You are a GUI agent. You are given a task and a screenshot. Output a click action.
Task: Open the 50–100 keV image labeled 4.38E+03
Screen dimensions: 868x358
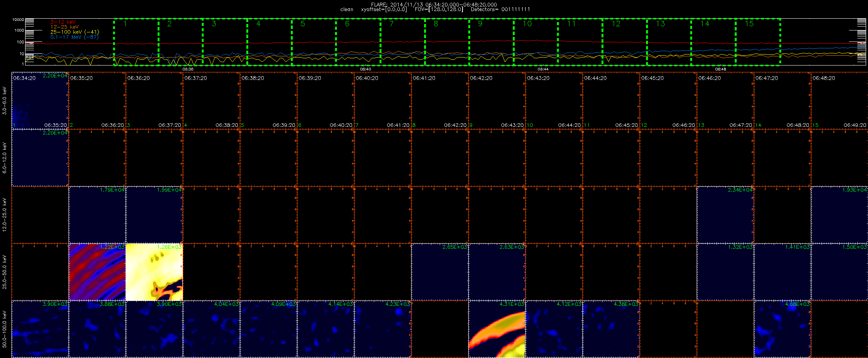pos(611,329)
